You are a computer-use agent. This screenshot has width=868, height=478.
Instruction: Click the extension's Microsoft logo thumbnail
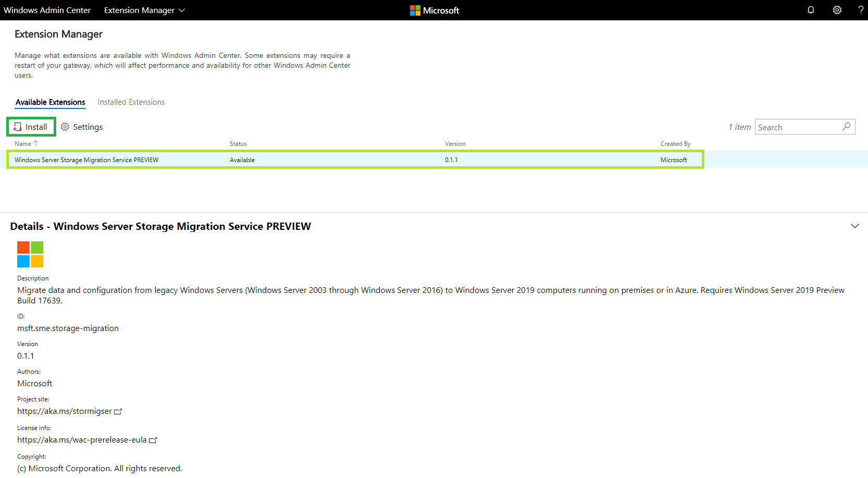point(30,254)
